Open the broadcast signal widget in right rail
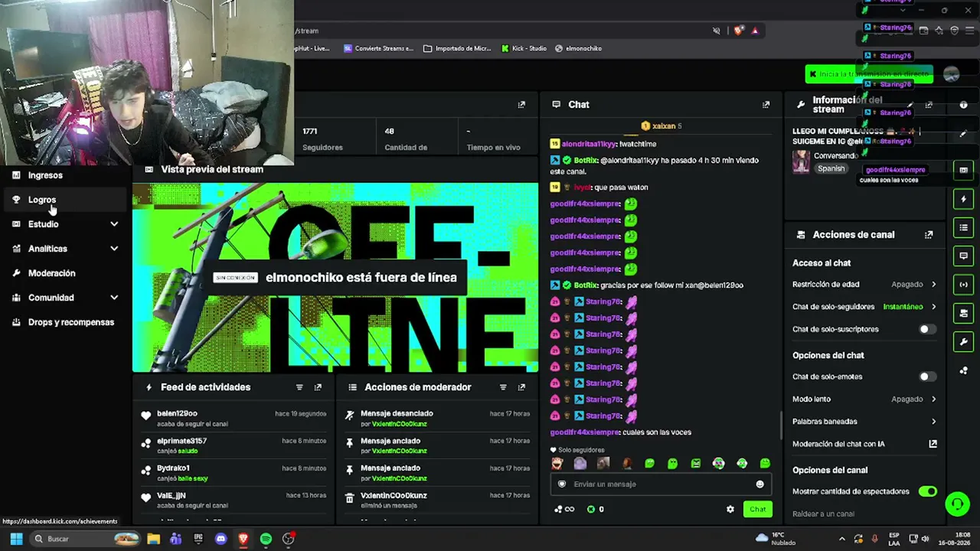The height and width of the screenshot is (551, 980). click(x=963, y=285)
